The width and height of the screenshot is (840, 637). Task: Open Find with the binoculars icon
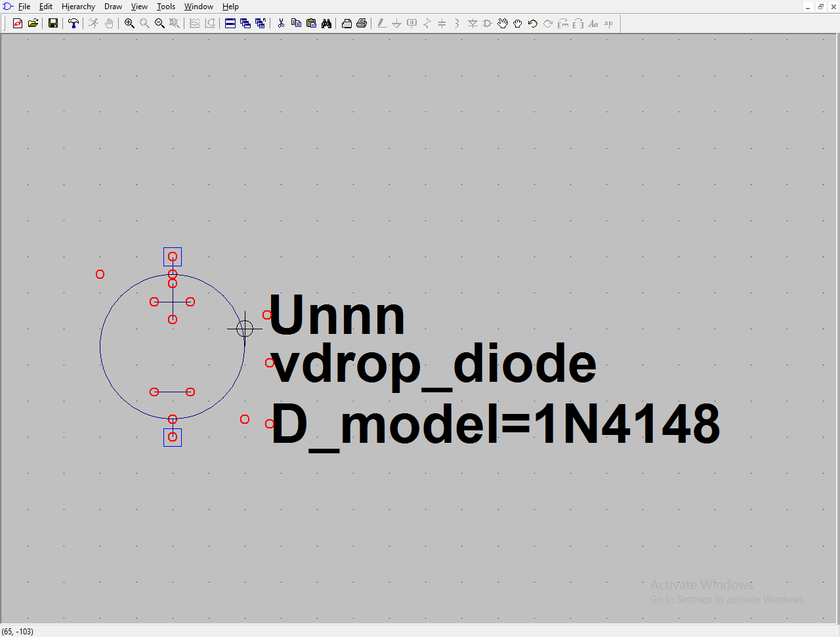pyautogui.click(x=326, y=24)
